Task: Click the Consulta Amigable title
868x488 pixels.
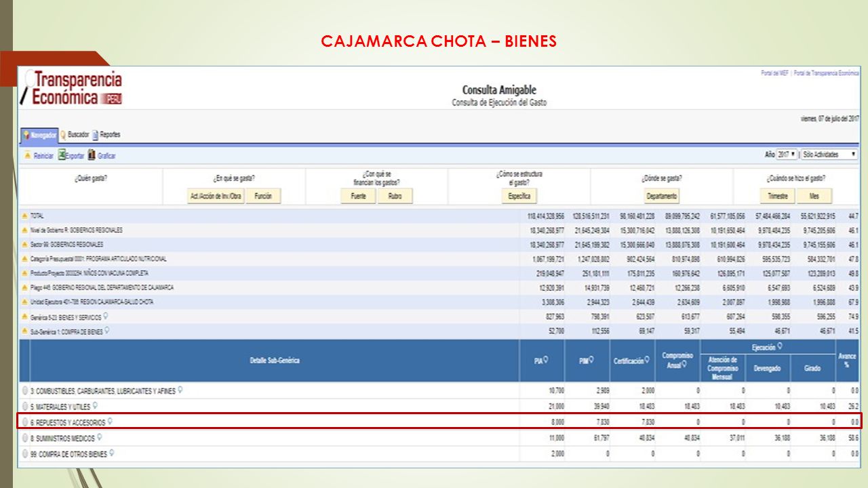Action: (x=499, y=90)
